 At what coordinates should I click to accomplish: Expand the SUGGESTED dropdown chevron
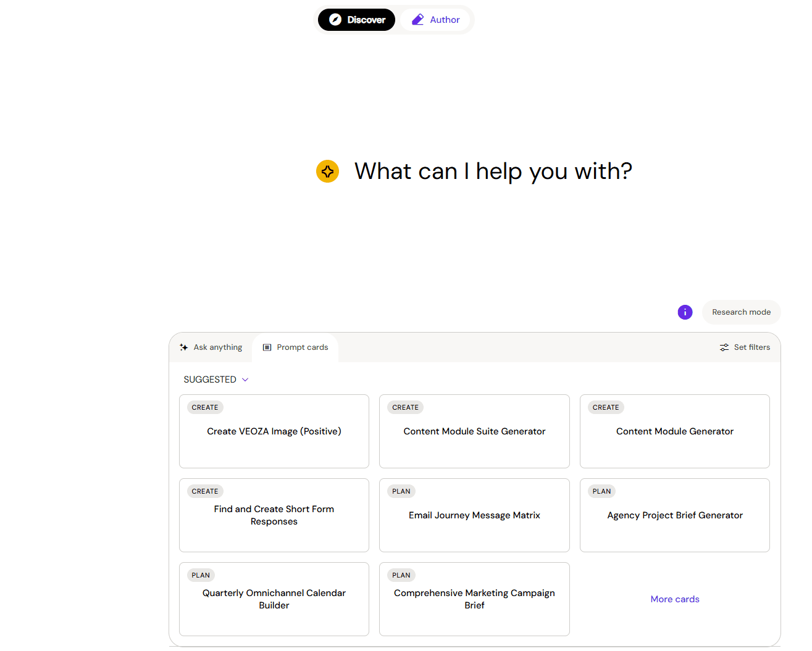[245, 379]
